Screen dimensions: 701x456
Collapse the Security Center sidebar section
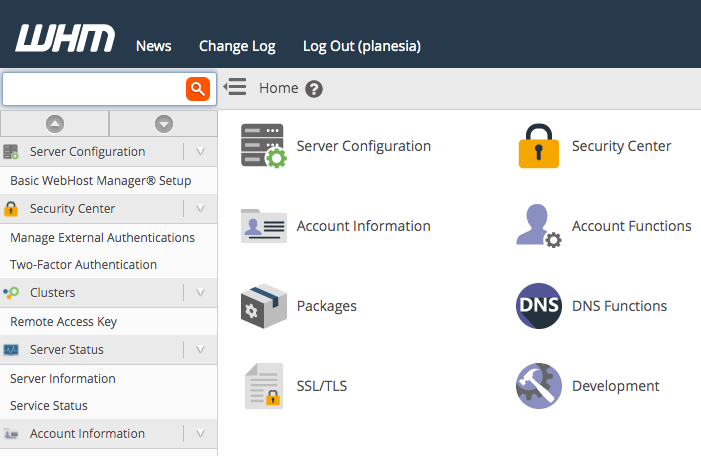click(200, 208)
